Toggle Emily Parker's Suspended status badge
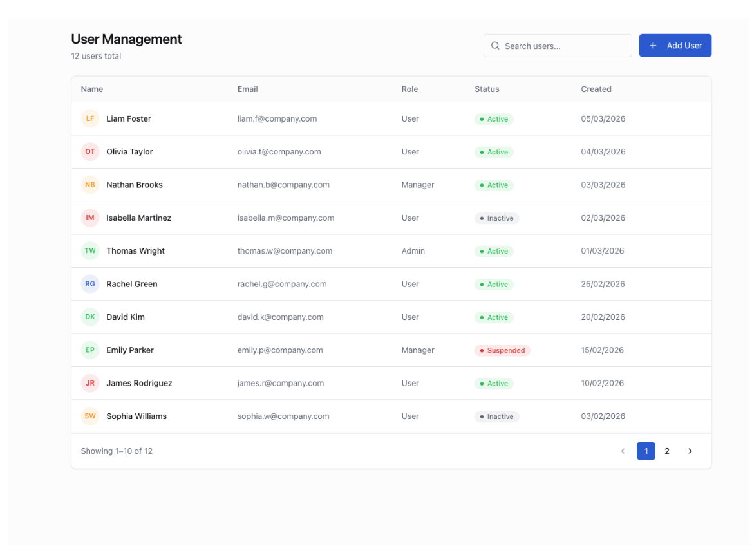Image resolution: width=752 pixels, height=560 pixels. 502,350
